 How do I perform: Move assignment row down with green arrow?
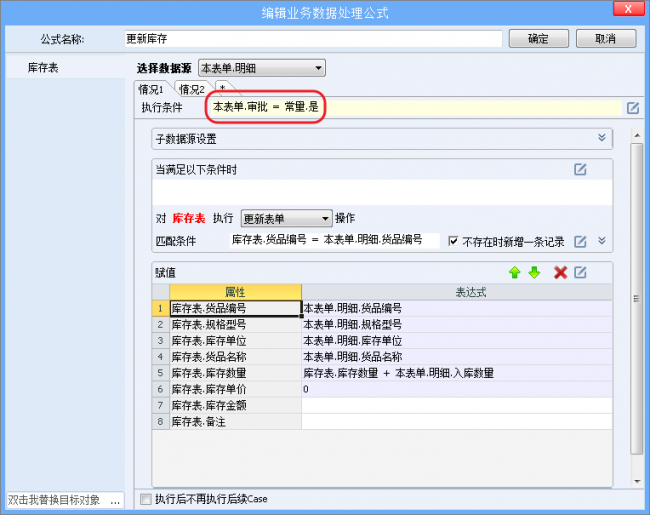tap(534, 272)
